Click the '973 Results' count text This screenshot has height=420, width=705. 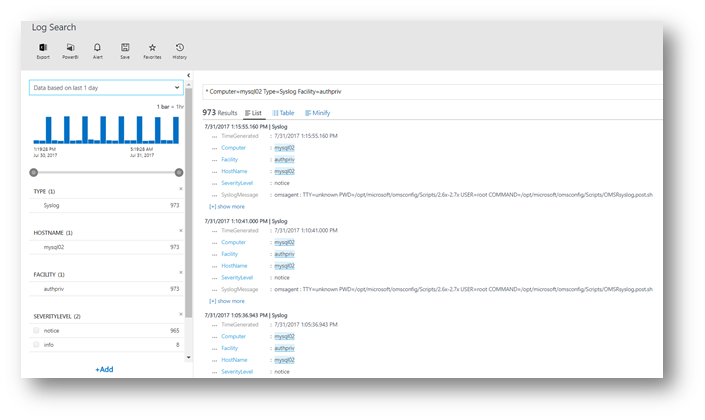click(219, 112)
